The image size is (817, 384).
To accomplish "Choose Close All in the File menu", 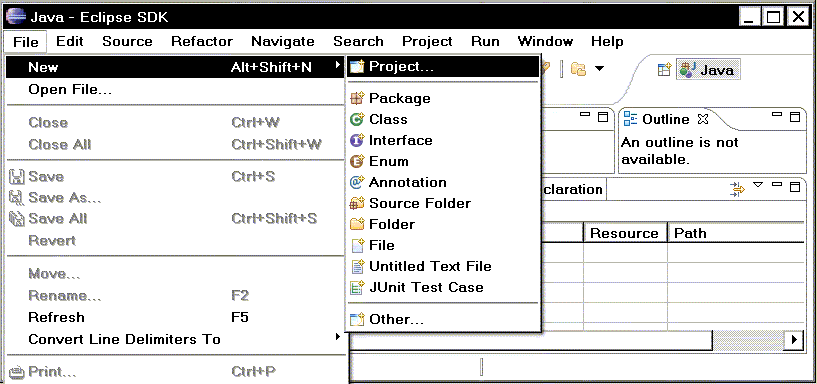I will point(176,144).
